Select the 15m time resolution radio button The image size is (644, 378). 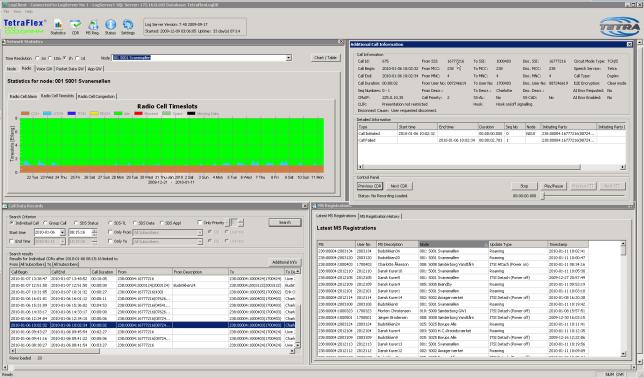(50, 58)
